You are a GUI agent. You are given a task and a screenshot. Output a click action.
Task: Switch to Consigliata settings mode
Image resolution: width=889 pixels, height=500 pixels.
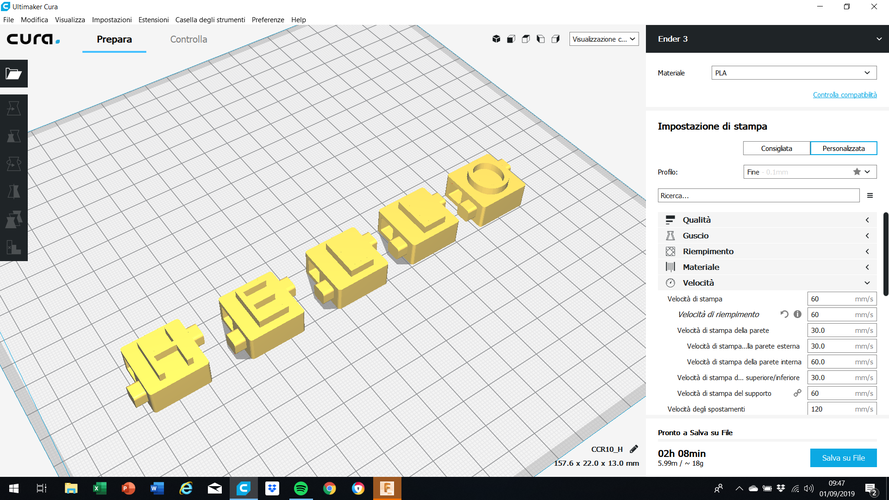click(x=776, y=148)
